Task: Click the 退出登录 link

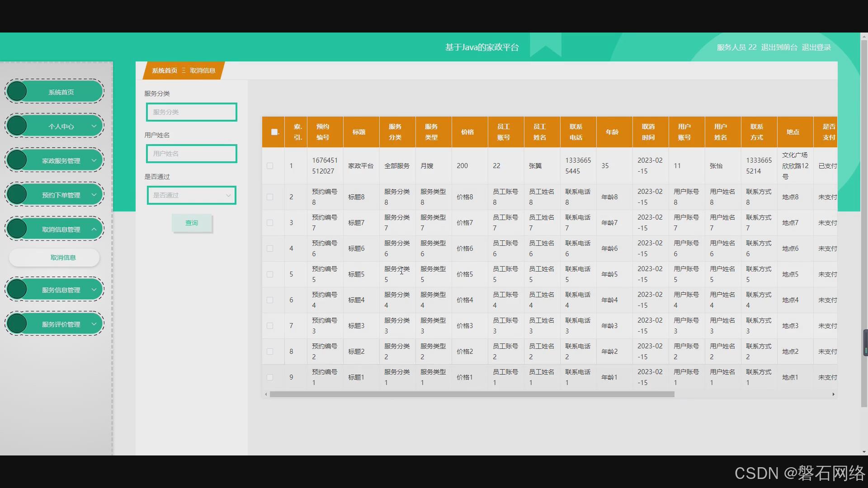Action: 816,47
